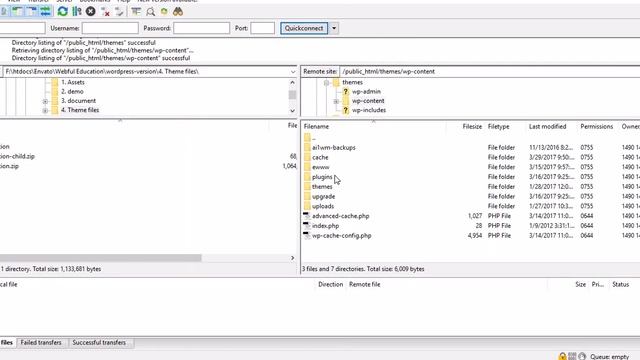Switch to the Failed transfers tab
The height and width of the screenshot is (360, 640).
pyautogui.click(x=41, y=342)
